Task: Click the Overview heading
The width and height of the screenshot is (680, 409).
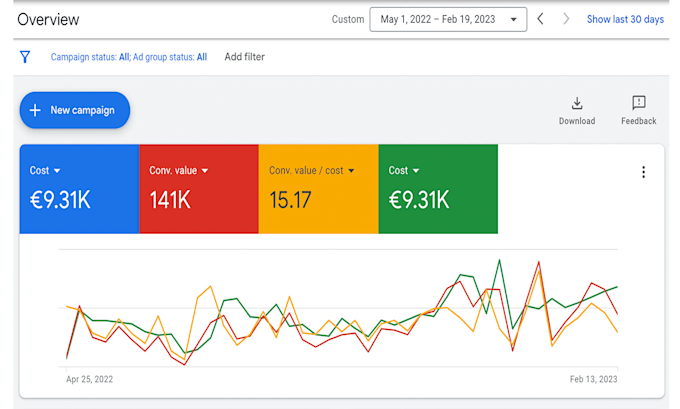Action: [x=48, y=20]
